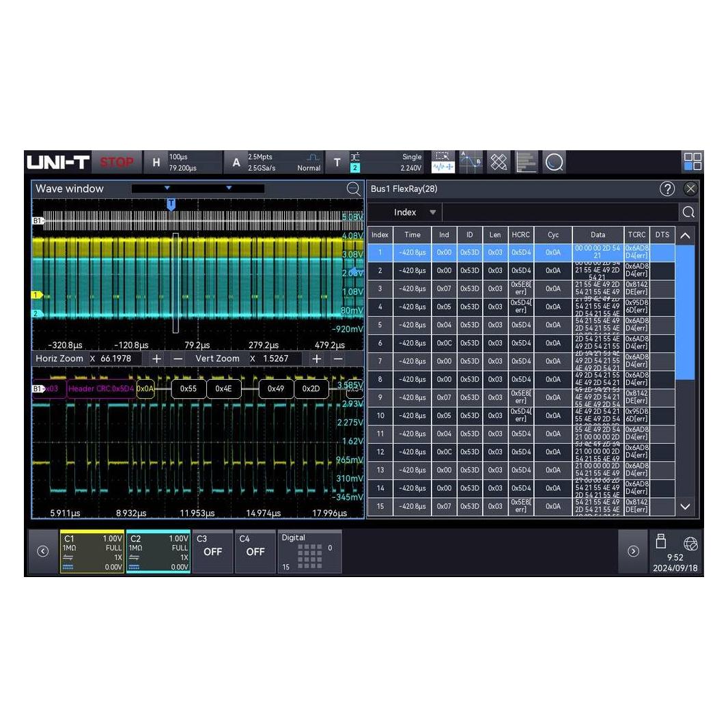Click the UNI-T logo home button
This screenshot has width=728, height=728.
pyautogui.click(x=57, y=162)
